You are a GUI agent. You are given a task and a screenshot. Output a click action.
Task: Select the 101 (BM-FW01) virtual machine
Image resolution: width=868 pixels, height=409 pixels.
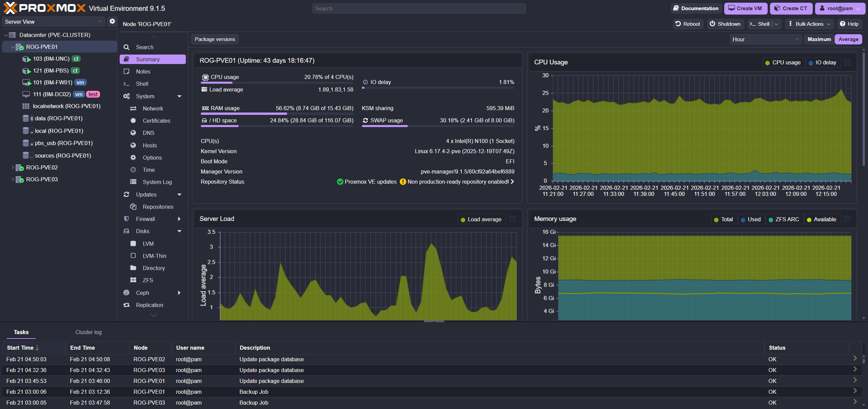pos(53,82)
